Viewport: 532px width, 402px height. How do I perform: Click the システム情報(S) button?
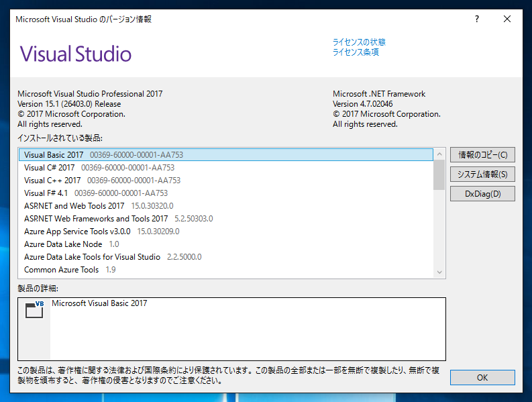(482, 174)
